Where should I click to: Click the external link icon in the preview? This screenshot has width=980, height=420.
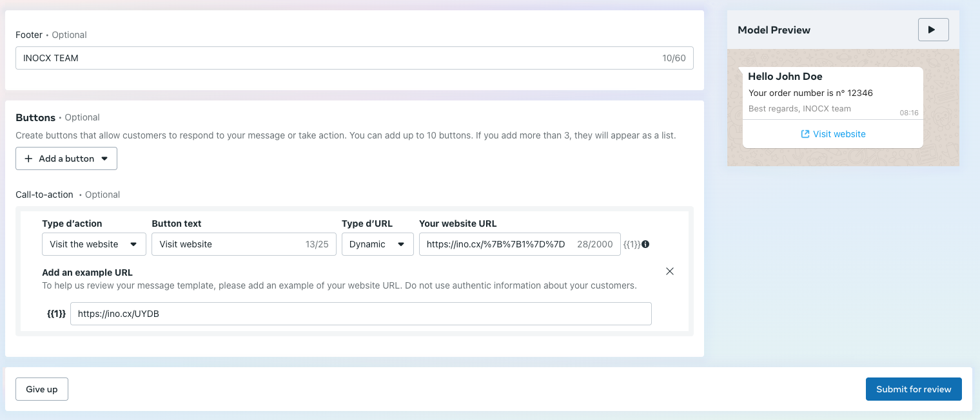coord(805,134)
